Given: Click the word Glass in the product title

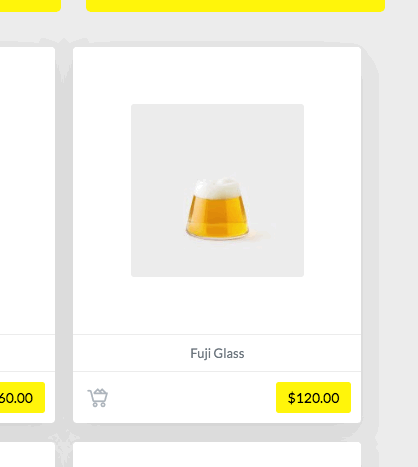Looking at the screenshot, I should click(229, 353).
